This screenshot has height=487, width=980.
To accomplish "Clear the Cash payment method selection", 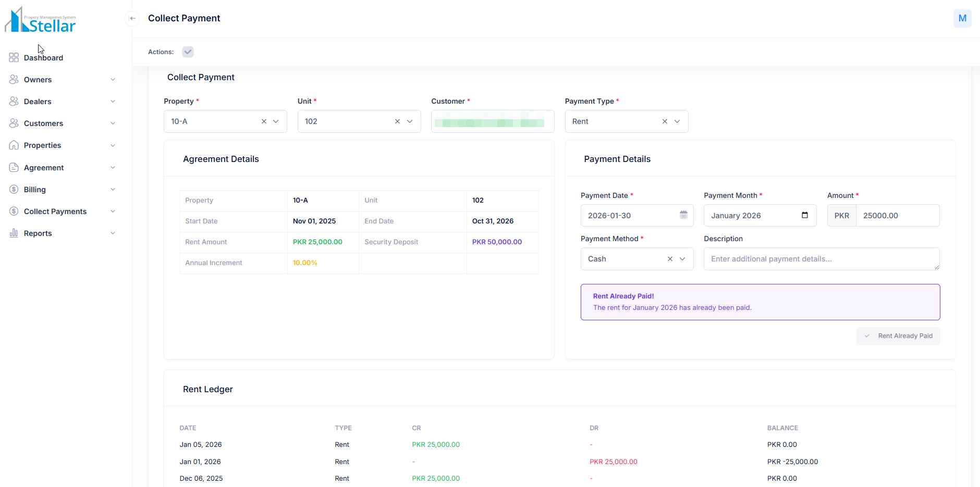I will [x=670, y=259].
